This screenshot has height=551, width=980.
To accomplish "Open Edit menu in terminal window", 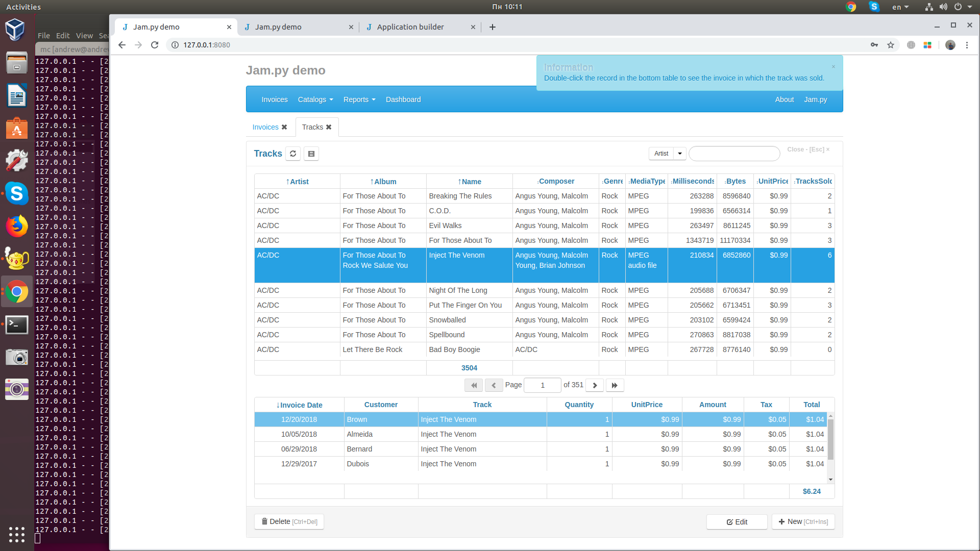I will click(x=63, y=36).
